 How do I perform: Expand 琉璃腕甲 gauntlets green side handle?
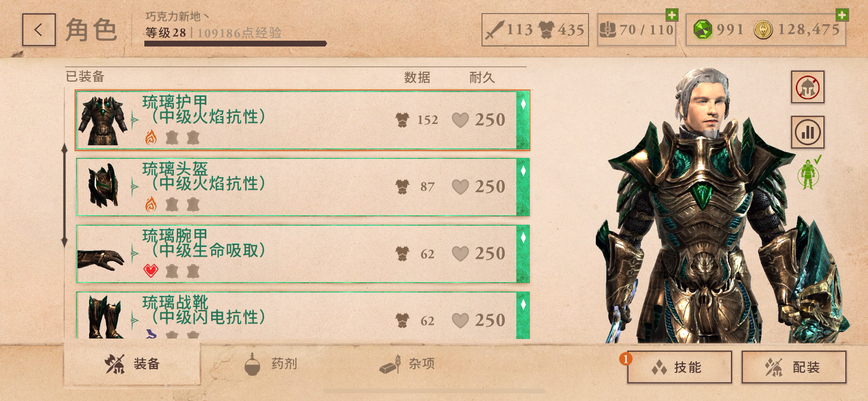point(523,254)
